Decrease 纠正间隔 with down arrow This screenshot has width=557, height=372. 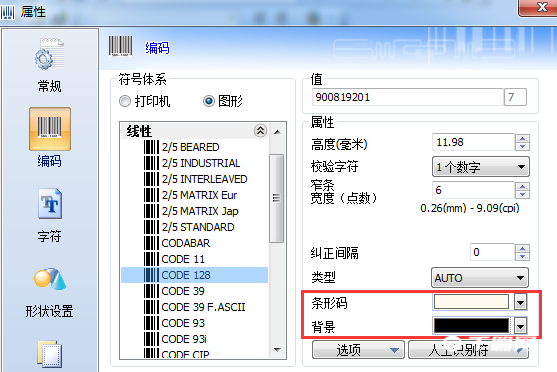click(x=522, y=256)
